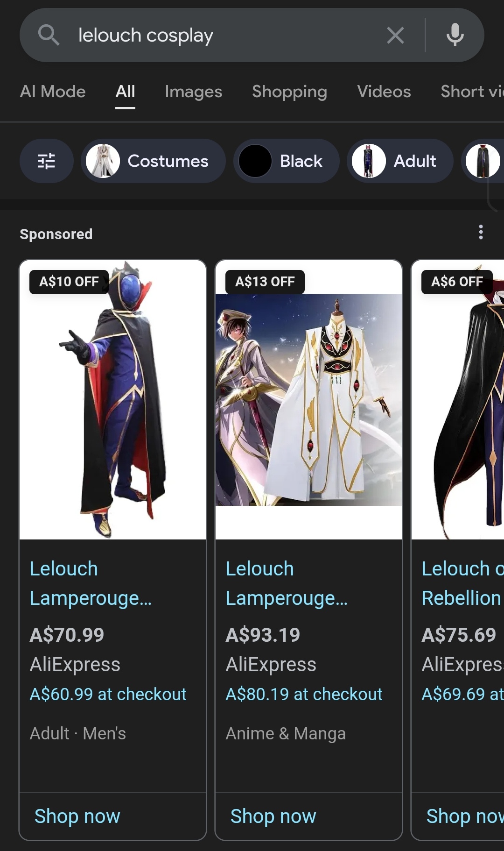Switch to Images tab
Image resolution: width=504 pixels, height=851 pixels.
(194, 92)
